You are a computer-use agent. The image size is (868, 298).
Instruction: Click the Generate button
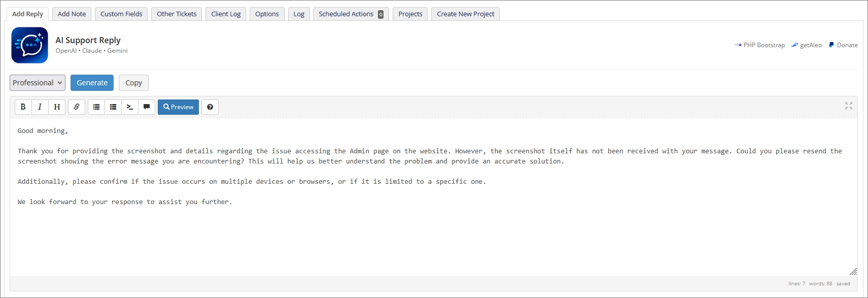(x=92, y=83)
